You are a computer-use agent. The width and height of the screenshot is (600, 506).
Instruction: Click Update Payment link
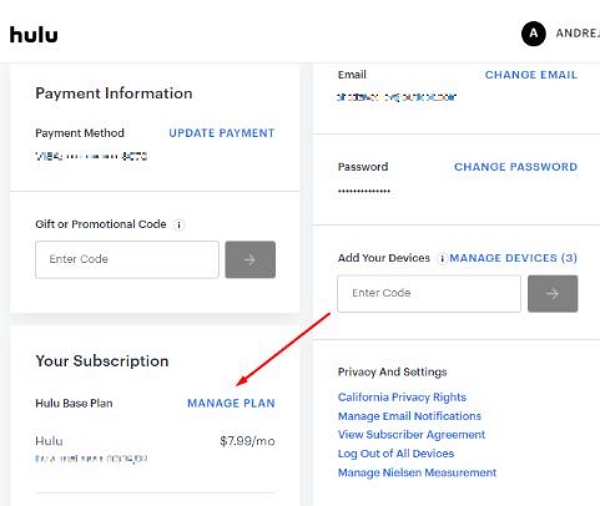click(221, 133)
